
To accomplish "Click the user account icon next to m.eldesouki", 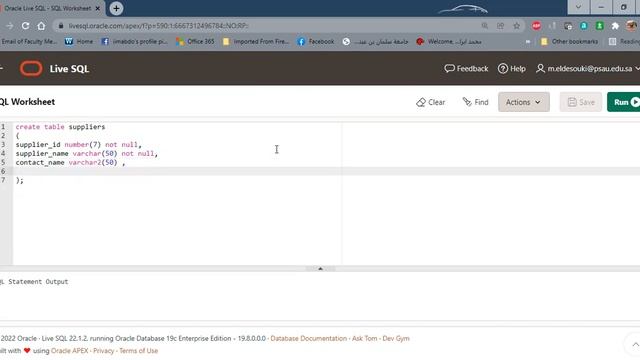I will [540, 69].
